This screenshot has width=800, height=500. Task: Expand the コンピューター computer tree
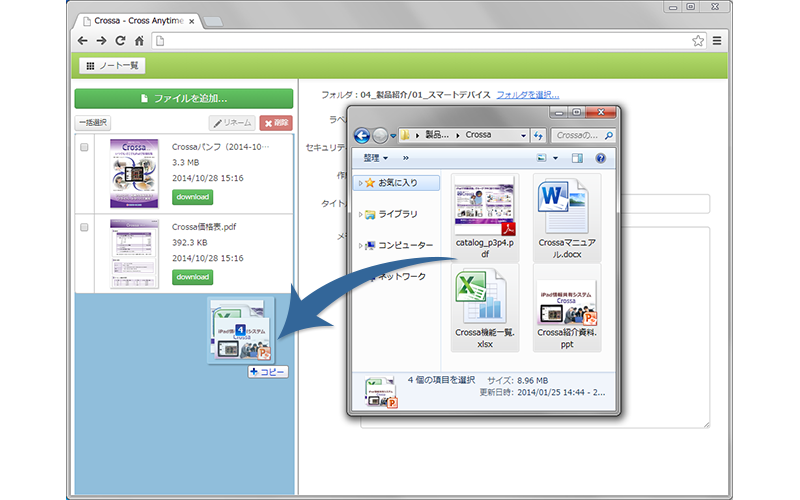click(360, 245)
